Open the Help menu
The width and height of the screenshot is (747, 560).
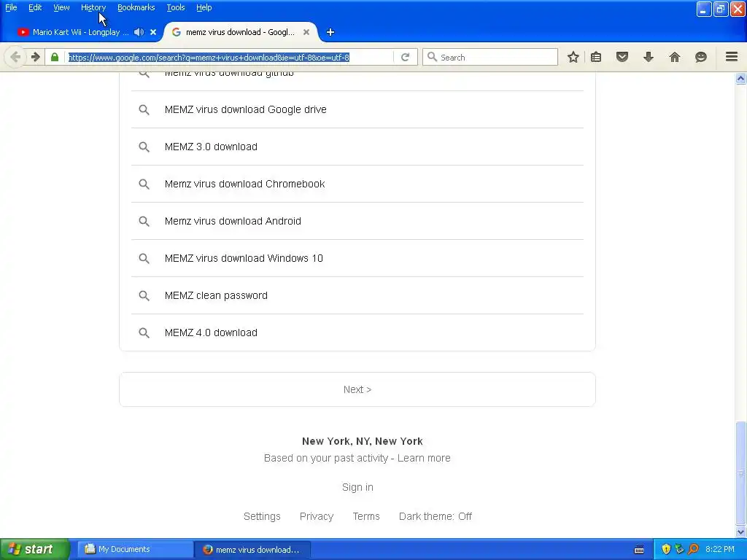[204, 7]
